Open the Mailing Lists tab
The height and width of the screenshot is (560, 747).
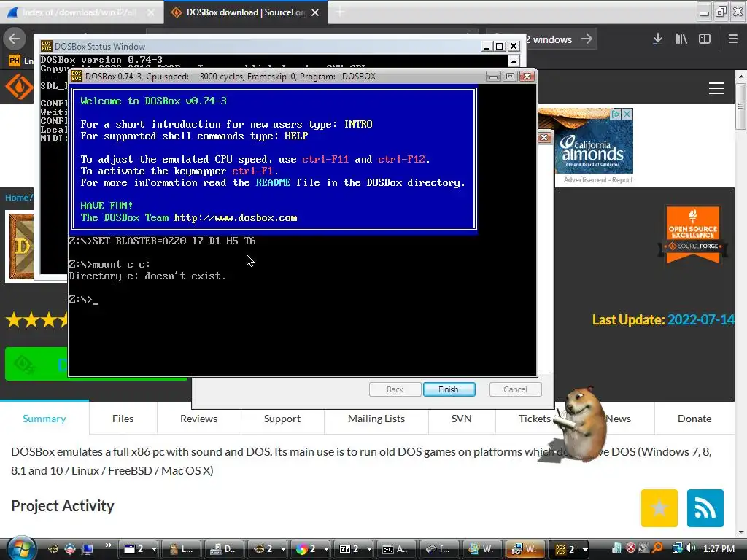point(376,419)
